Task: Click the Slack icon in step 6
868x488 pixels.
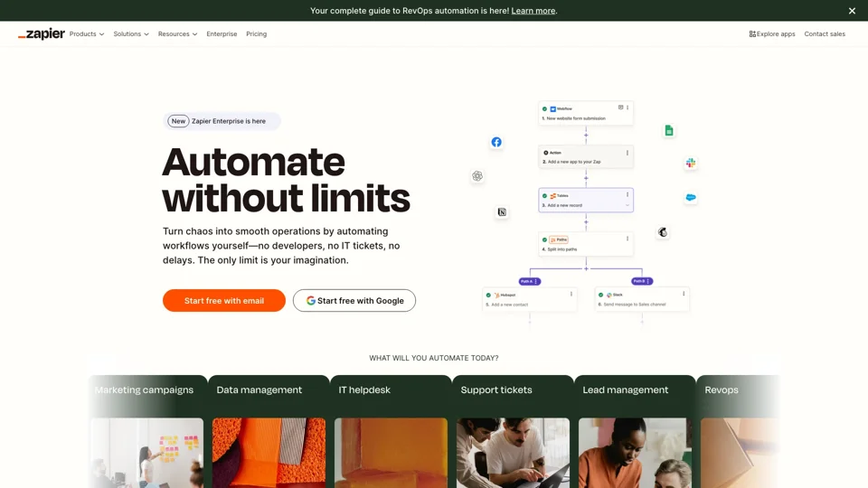Action: click(x=609, y=295)
